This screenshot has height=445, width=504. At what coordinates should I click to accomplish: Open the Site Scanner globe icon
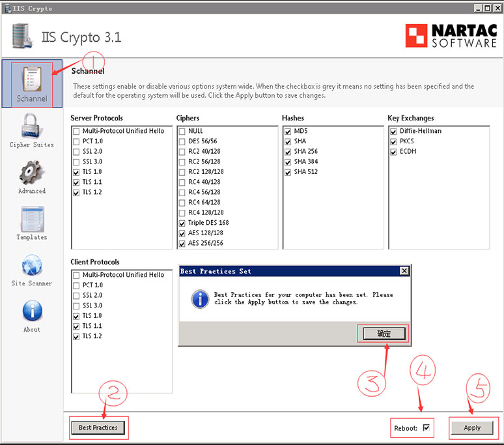tap(31, 266)
